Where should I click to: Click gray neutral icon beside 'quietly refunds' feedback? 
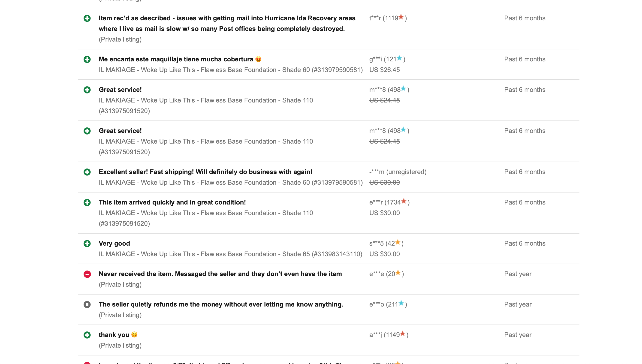(87, 304)
